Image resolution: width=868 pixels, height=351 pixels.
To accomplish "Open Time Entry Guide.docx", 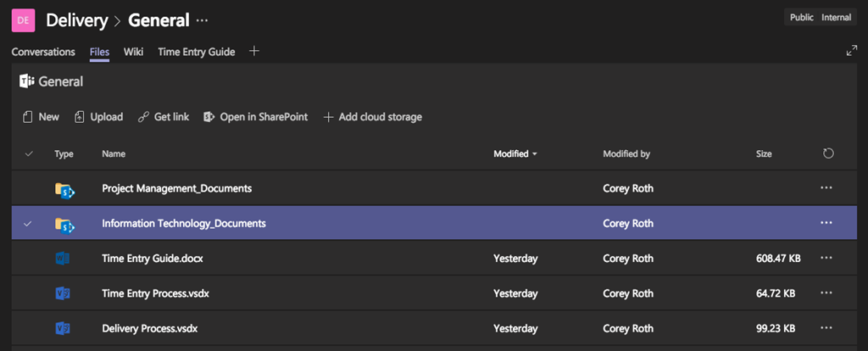I will click(153, 258).
